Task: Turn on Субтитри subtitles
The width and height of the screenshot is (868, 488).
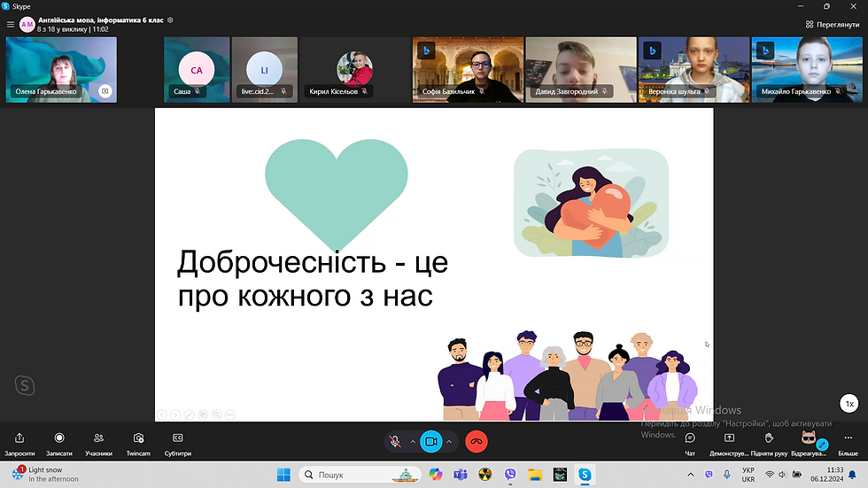Action: tap(178, 444)
